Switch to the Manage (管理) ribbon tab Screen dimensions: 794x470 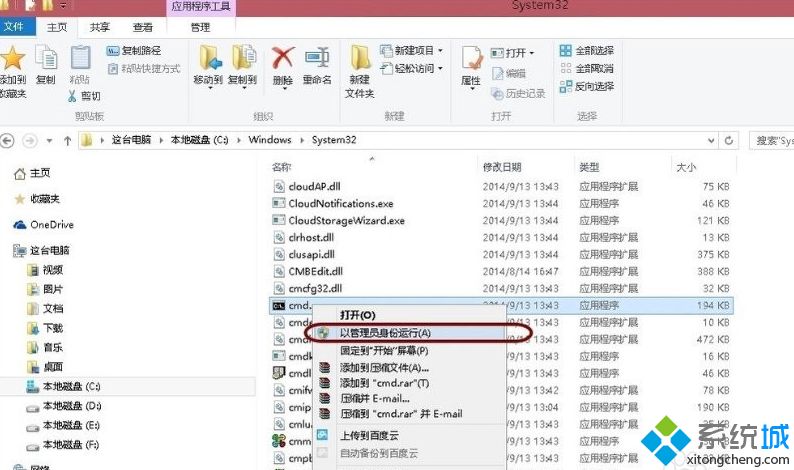[x=201, y=27]
